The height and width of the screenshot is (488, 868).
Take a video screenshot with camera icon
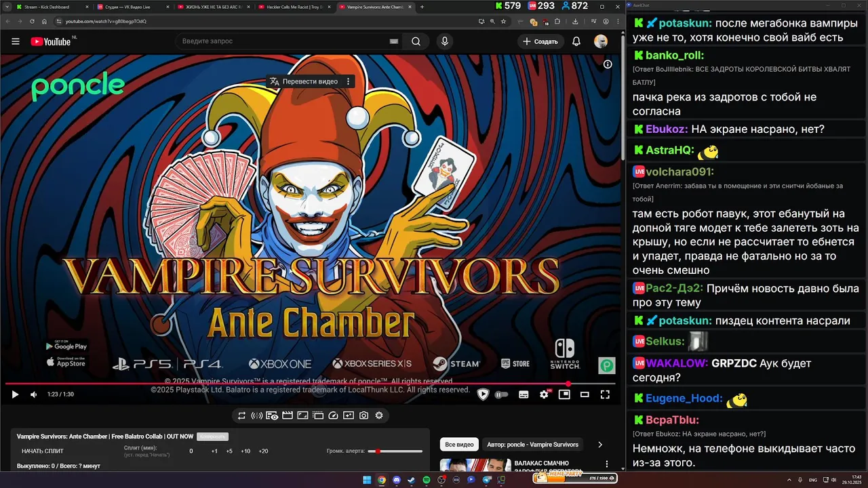click(364, 415)
